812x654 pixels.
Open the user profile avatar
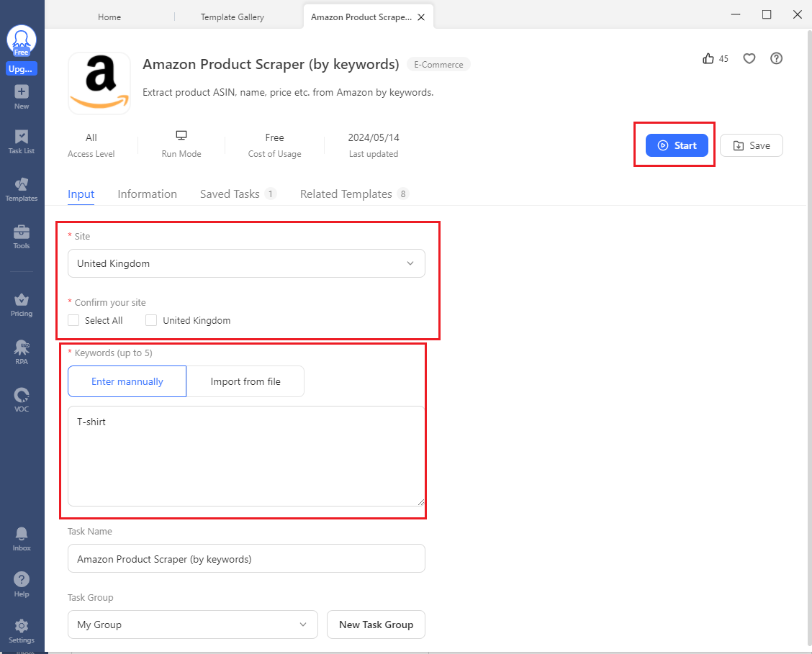pos(21,40)
